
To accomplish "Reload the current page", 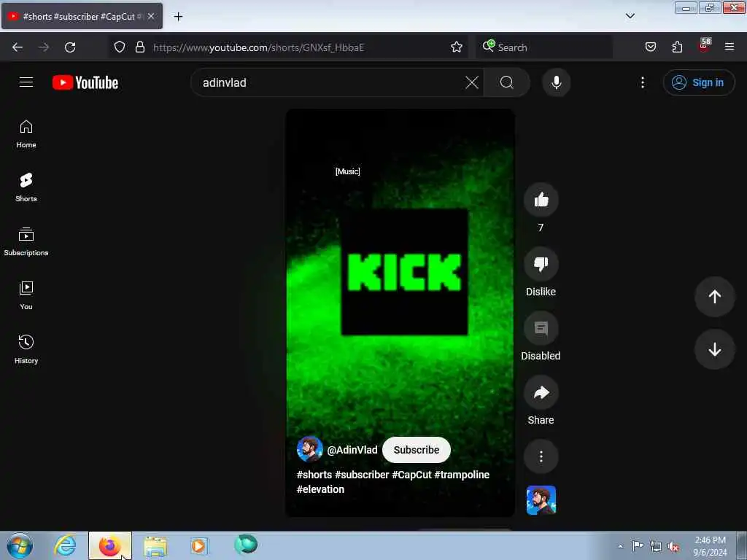I will click(x=70, y=47).
